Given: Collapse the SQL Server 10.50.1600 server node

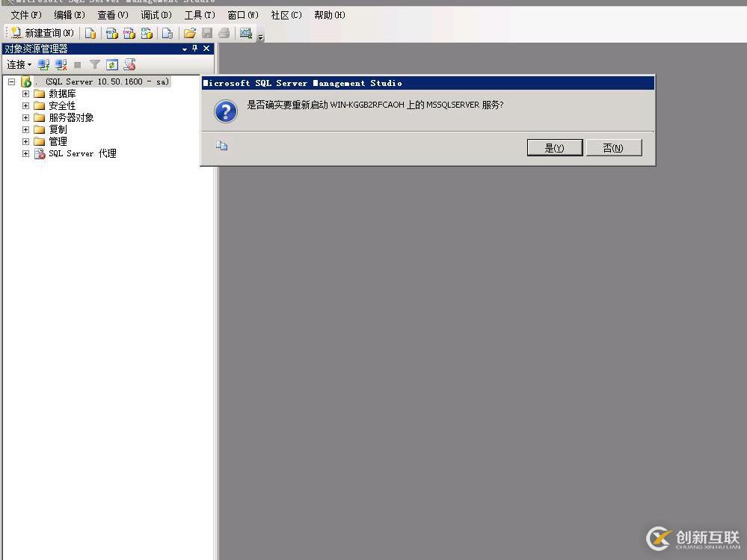Looking at the screenshot, I should click(x=10, y=81).
